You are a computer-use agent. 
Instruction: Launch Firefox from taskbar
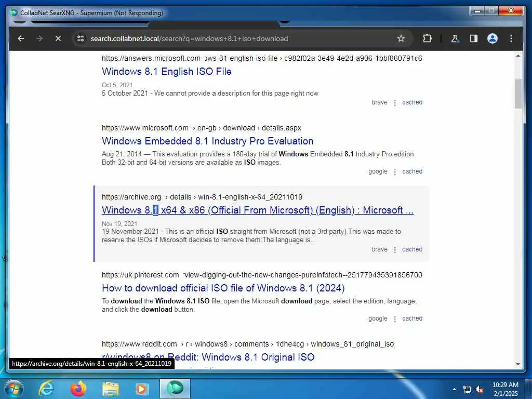tap(78, 389)
